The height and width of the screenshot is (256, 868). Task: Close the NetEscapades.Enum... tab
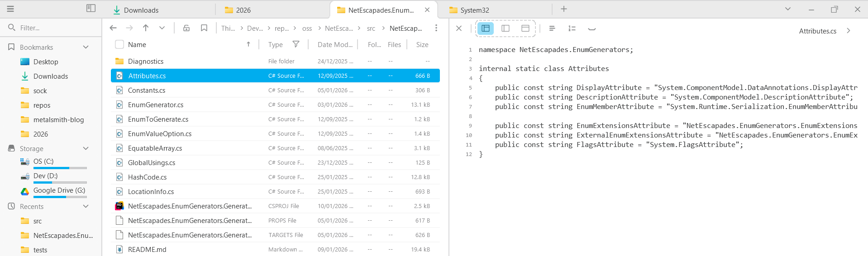(427, 9)
